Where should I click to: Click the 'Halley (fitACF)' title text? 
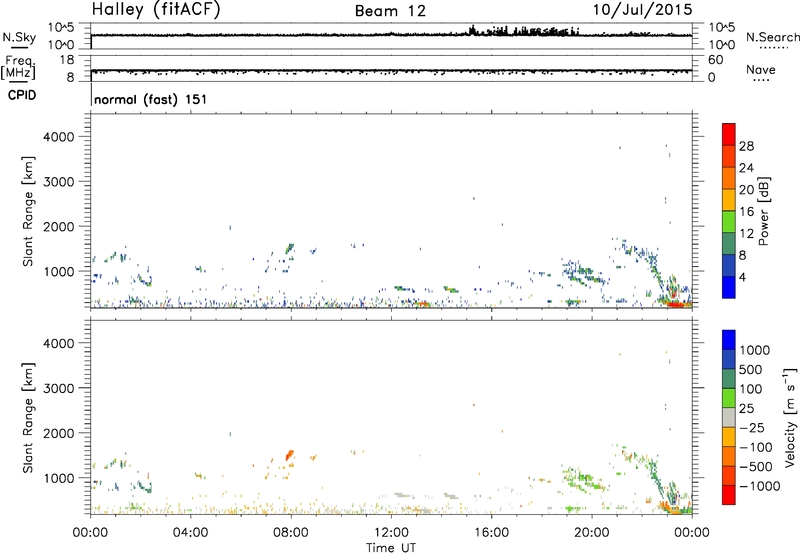coord(156,10)
